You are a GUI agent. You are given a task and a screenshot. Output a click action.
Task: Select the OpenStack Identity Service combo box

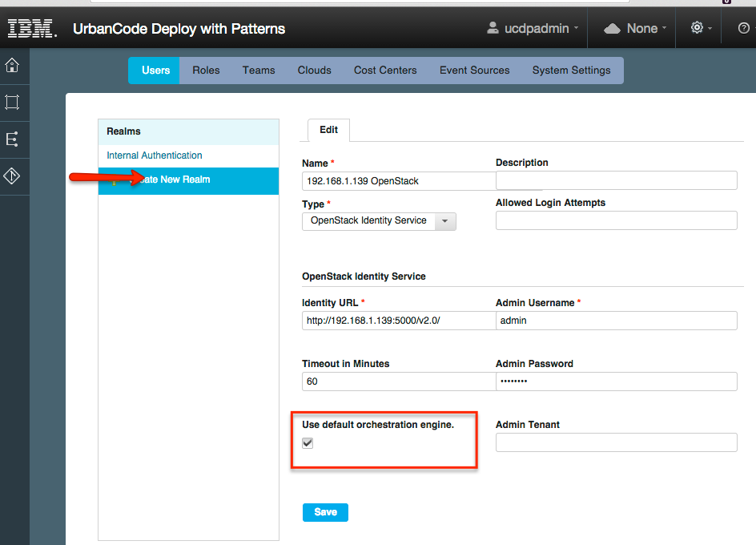[379, 221]
